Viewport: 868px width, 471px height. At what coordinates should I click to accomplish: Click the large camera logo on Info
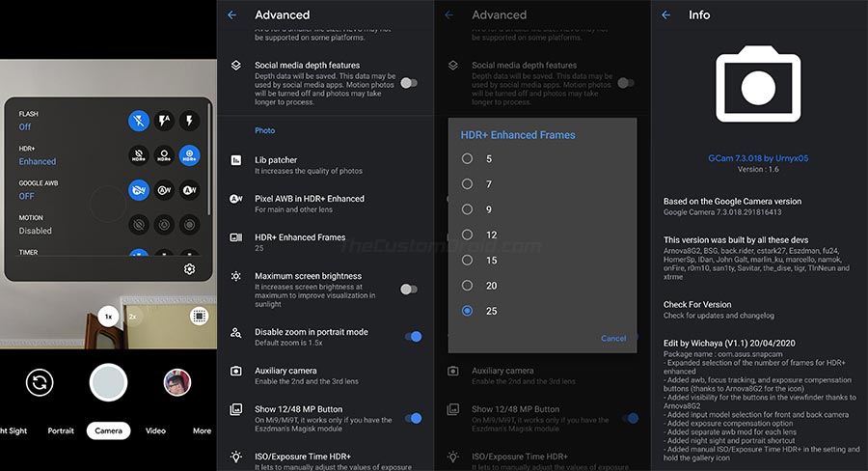tap(758, 84)
